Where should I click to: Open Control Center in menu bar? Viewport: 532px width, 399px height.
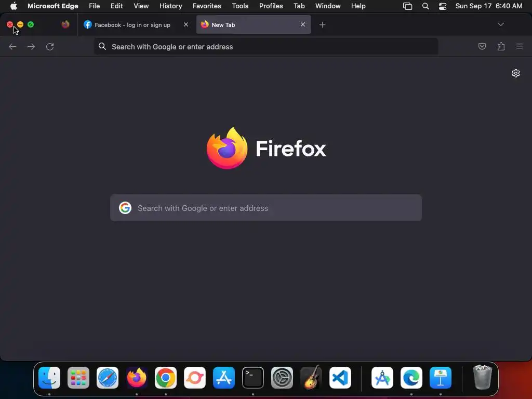[x=443, y=6]
